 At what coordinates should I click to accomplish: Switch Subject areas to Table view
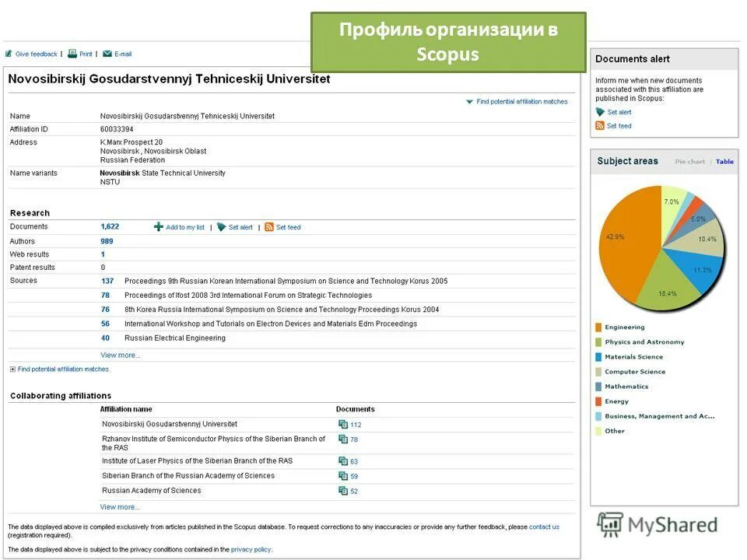click(x=724, y=161)
